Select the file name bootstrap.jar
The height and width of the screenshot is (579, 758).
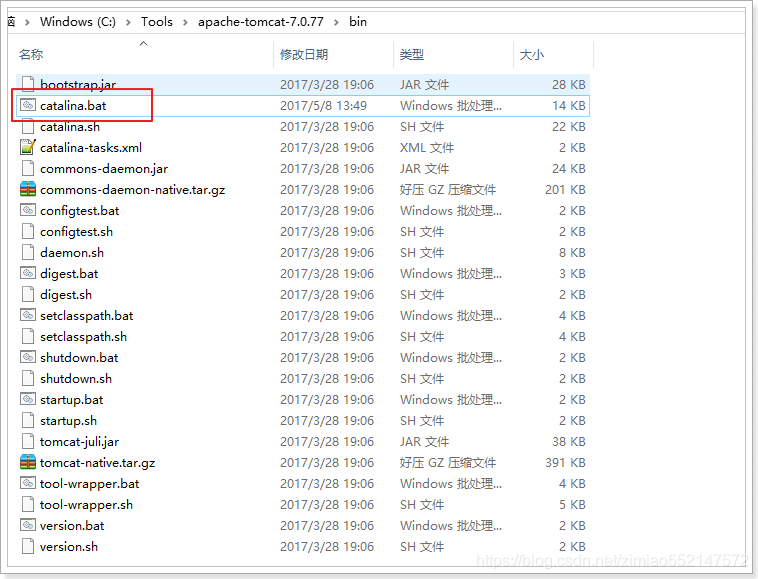(78, 85)
